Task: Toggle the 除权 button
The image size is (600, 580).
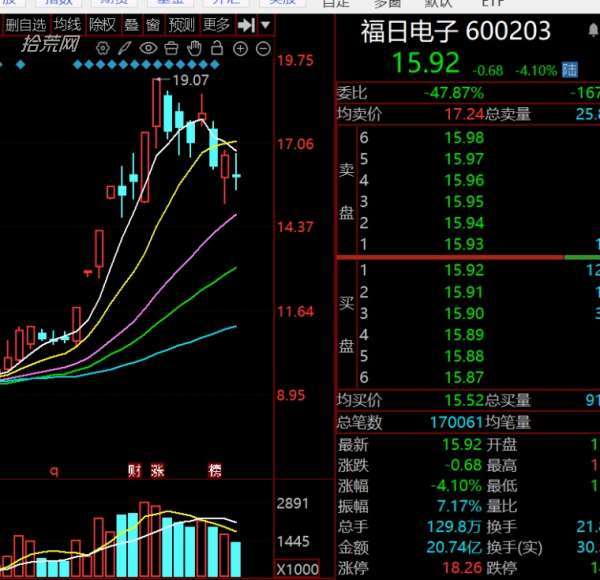Action: coord(102,25)
